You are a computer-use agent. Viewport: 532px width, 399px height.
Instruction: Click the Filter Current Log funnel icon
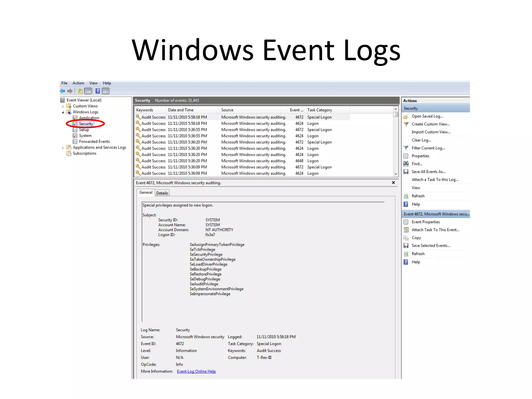[x=406, y=148]
